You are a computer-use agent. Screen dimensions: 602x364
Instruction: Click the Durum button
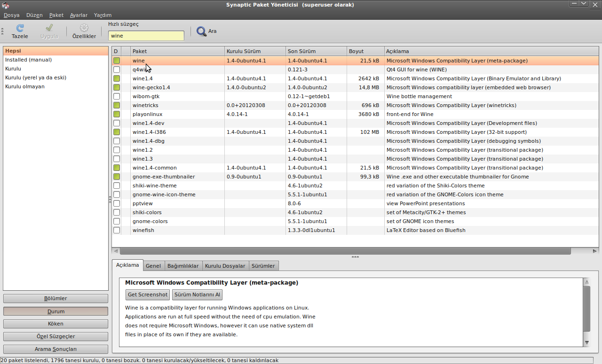[55, 311]
